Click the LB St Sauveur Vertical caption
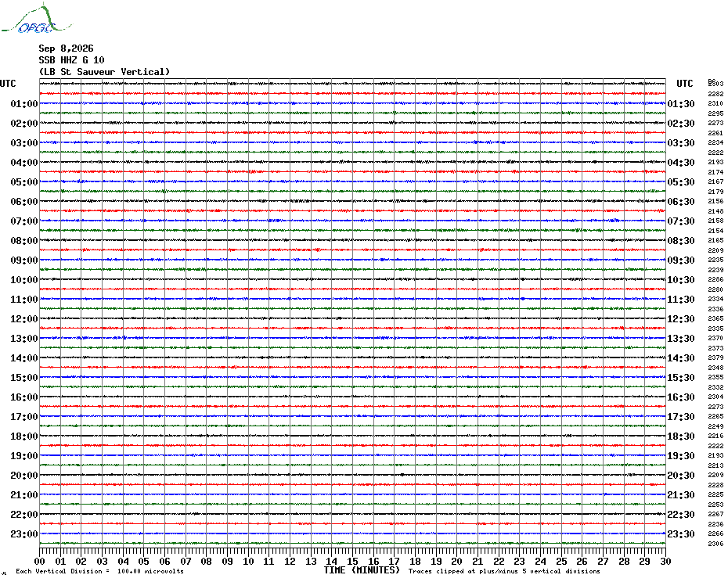This screenshot has width=728, height=582. pyautogui.click(x=104, y=72)
